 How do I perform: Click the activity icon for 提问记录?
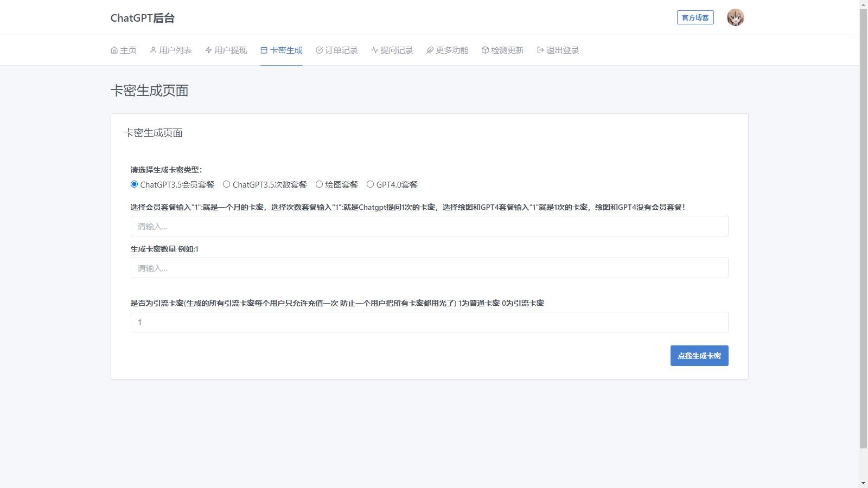pos(374,50)
